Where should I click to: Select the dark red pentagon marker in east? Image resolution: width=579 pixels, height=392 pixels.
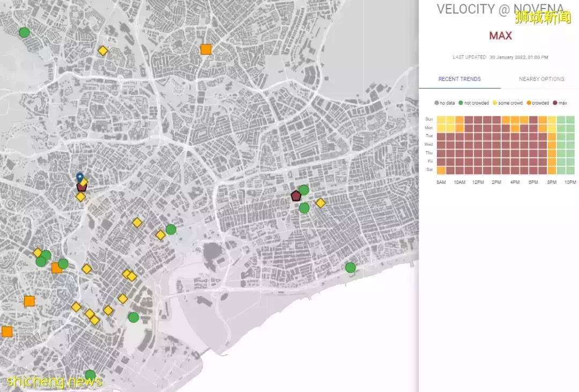click(x=295, y=196)
